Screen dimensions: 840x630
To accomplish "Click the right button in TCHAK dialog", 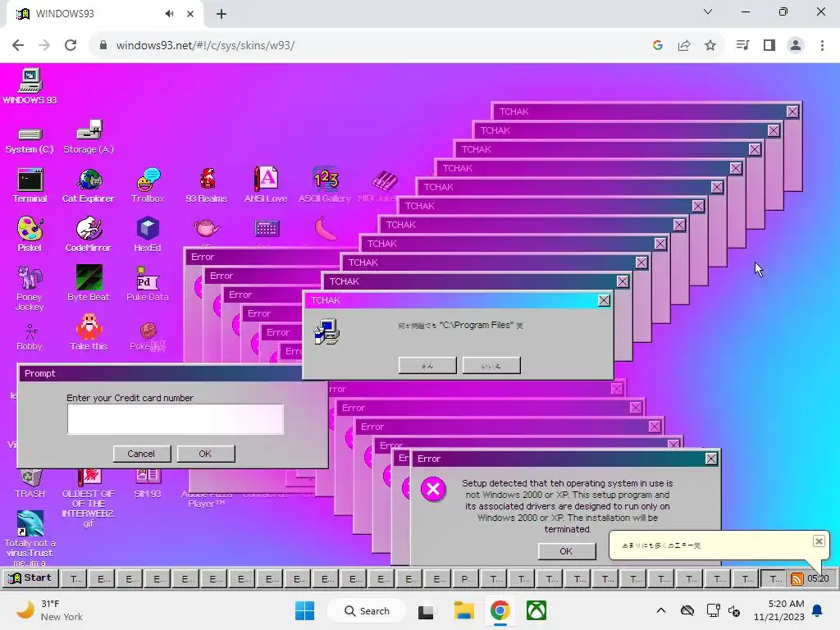I will coord(491,366).
